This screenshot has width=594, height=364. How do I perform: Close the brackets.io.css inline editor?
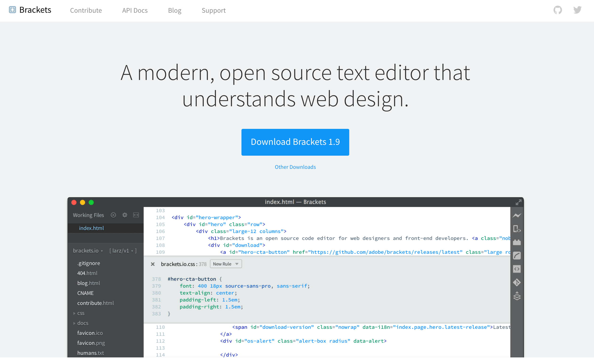click(153, 264)
